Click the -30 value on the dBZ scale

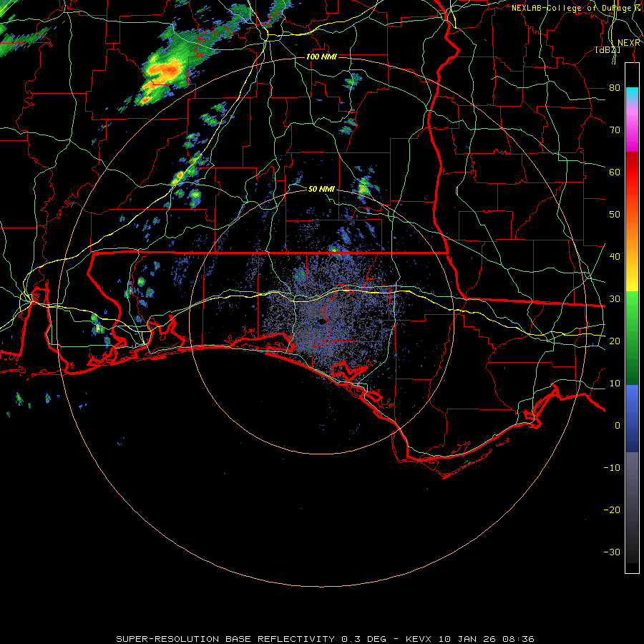612,552
